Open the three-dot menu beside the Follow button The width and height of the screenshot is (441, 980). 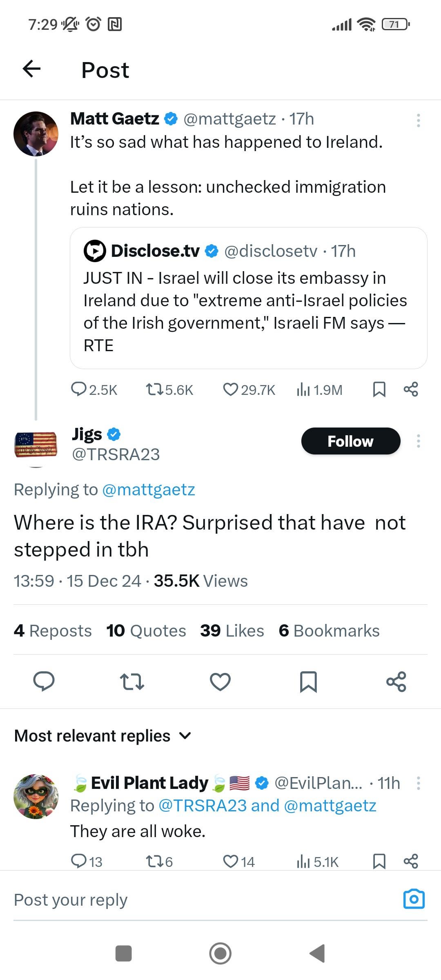pos(418,441)
